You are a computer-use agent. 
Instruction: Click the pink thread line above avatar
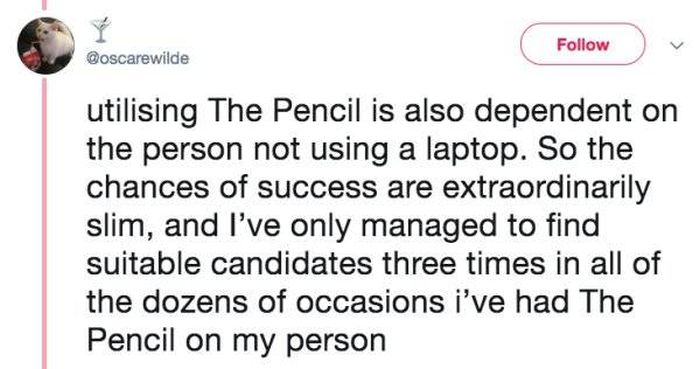[x=45, y=5]
